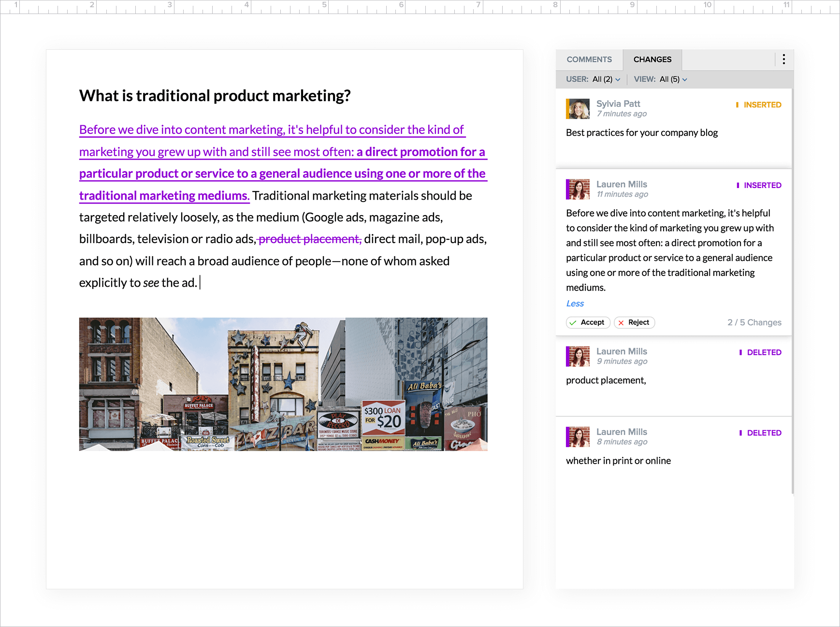Click the struck-through 'product placement' text
The height and width of the screenshot is (627, 840).
pos(310,239)
